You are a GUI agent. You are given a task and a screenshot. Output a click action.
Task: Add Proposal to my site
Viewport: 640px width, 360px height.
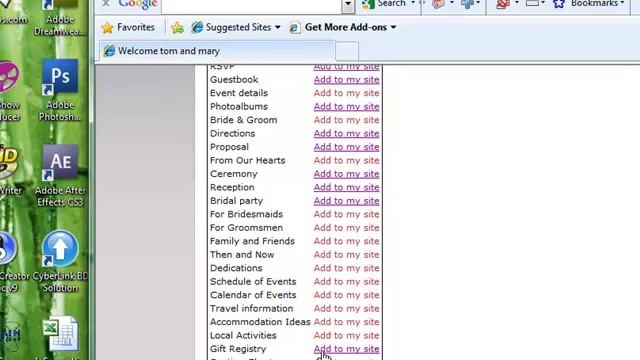[x=347, y=147]
